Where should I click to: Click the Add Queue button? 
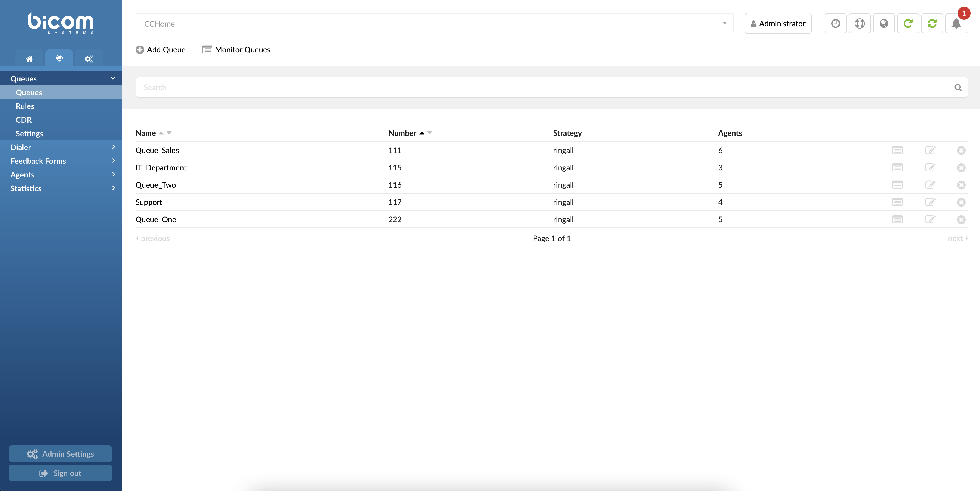160,49
